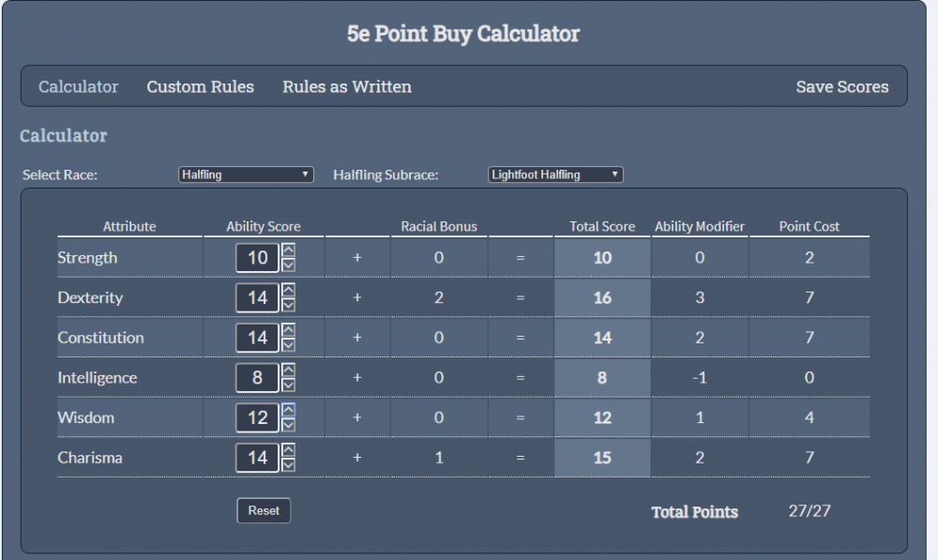
Task: Click the Wisdom point cost 4
Action: tap(809, 417)
